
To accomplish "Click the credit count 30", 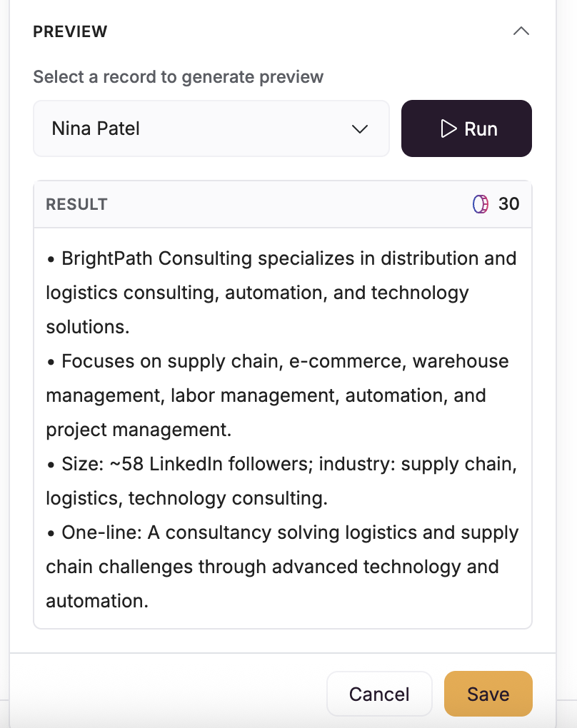I will tap(508, 204).
